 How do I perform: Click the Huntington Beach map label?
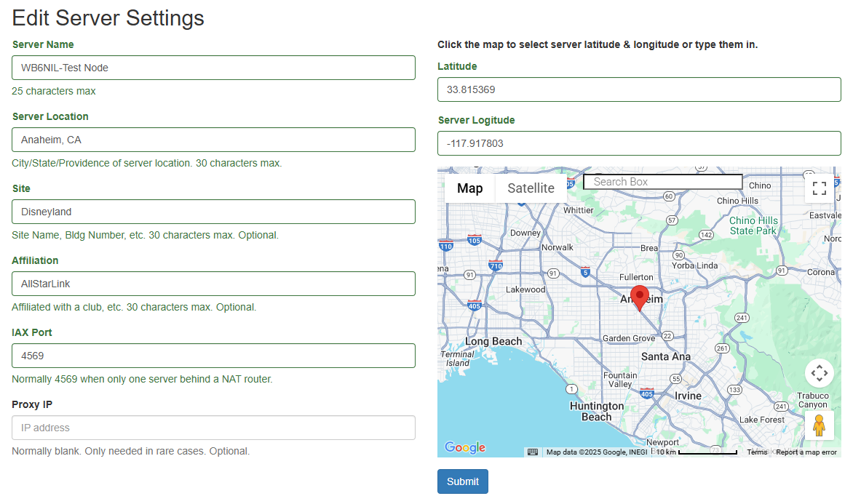pos(597,412)
